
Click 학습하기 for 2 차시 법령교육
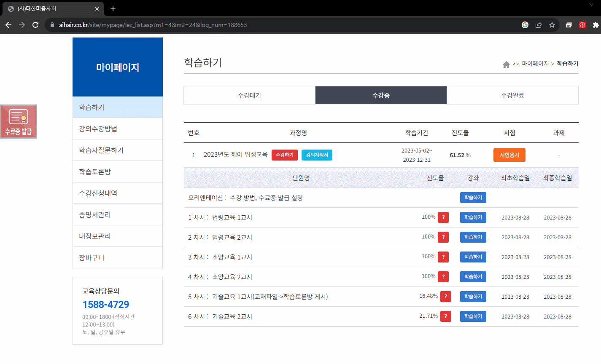click(x=473, y=237)
